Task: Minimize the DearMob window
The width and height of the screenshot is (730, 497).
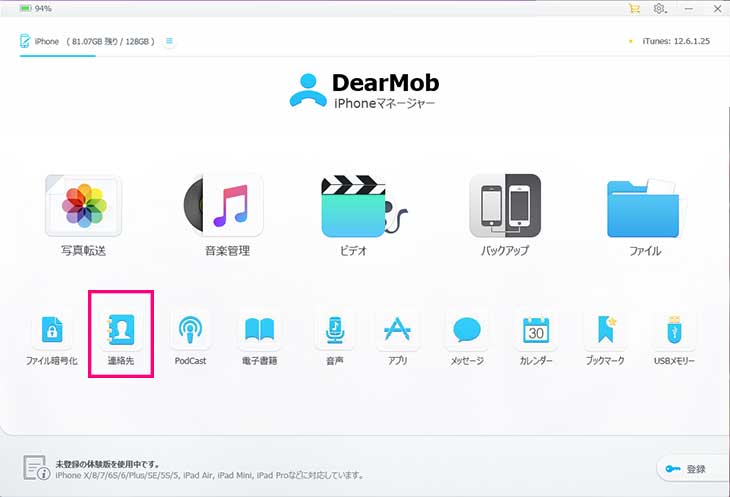Action: [689, 9]
